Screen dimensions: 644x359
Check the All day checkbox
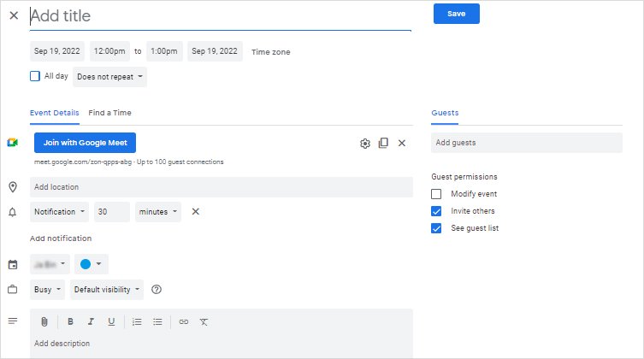35,76
